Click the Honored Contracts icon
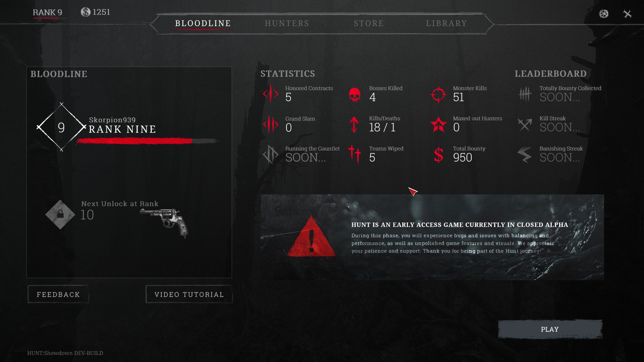Screen dimensions: 644x362 coord(270,94)
